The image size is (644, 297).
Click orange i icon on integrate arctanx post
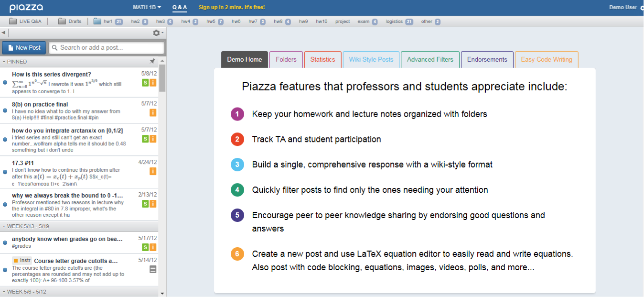coord(153,139)
